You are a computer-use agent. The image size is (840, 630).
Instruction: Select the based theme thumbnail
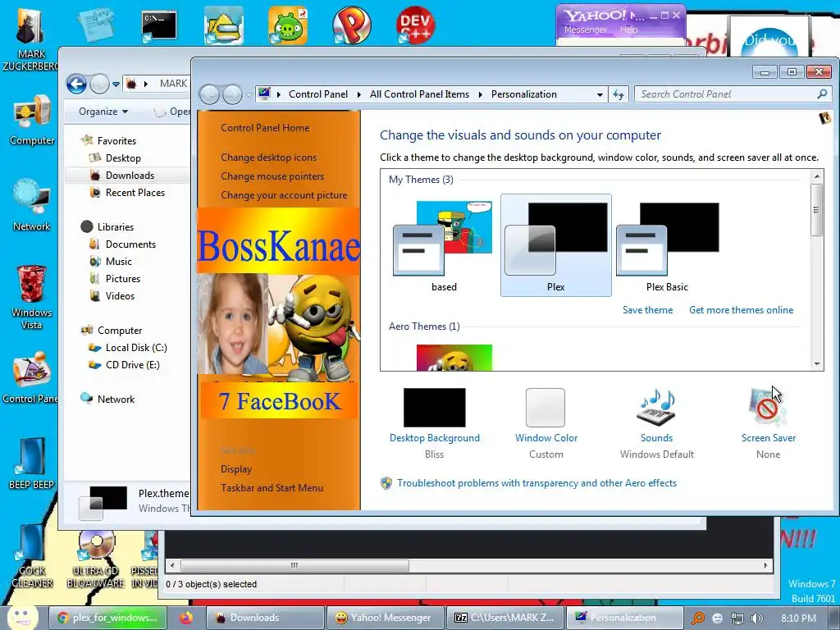pyautogui.click(x=444, y=245)
